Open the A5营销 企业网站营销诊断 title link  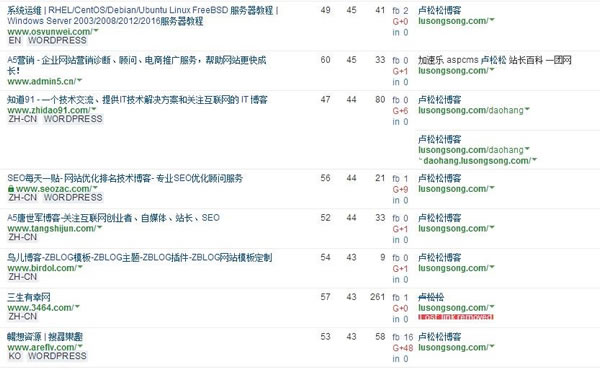click(137, 65)
